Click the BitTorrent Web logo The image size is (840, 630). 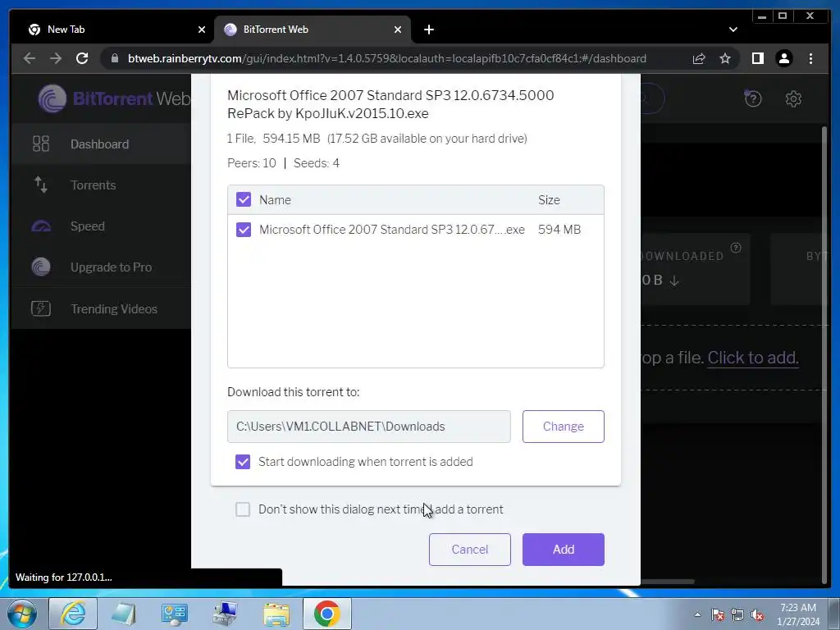pyautogui.click(x=113, y=98)
